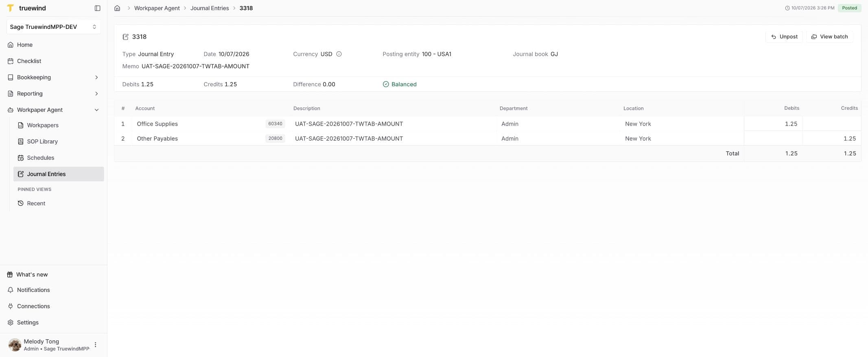Click the Other Payables row Admin department

pyautogui.click(x=510, y=139)
